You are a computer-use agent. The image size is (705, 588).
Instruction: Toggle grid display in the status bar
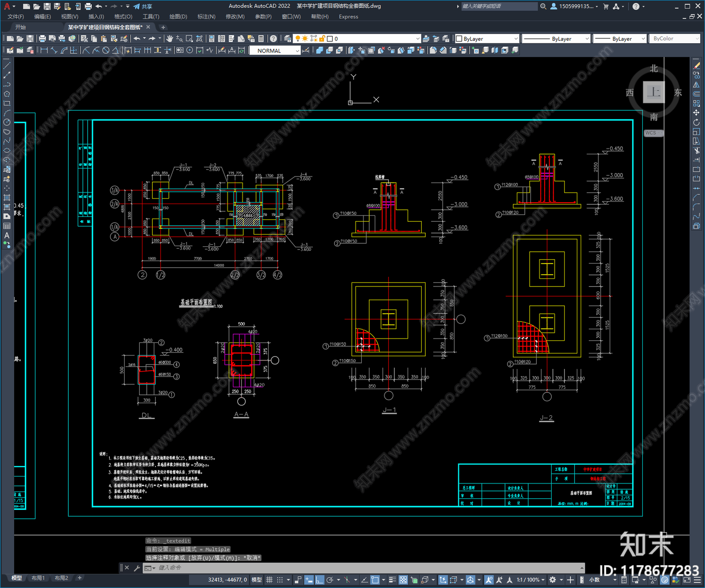[269, 580]
